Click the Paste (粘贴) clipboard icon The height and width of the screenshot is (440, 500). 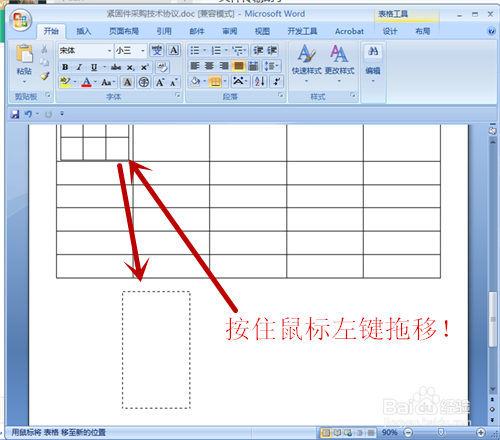point(24,54)
